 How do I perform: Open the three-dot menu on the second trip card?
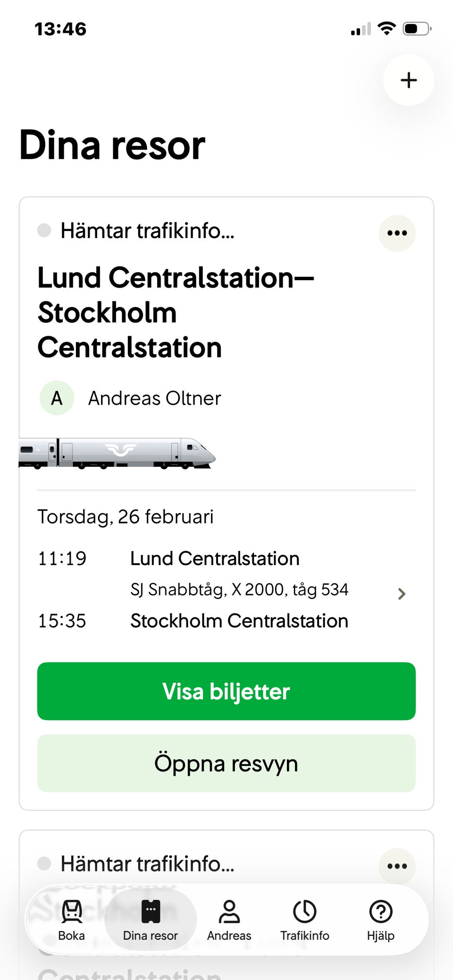coord(397,866)
